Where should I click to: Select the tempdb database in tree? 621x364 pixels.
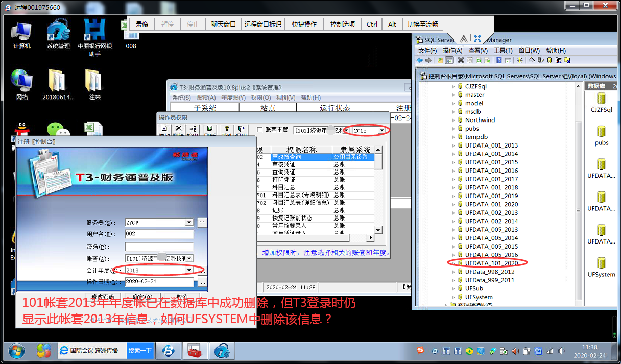(476, 137)
